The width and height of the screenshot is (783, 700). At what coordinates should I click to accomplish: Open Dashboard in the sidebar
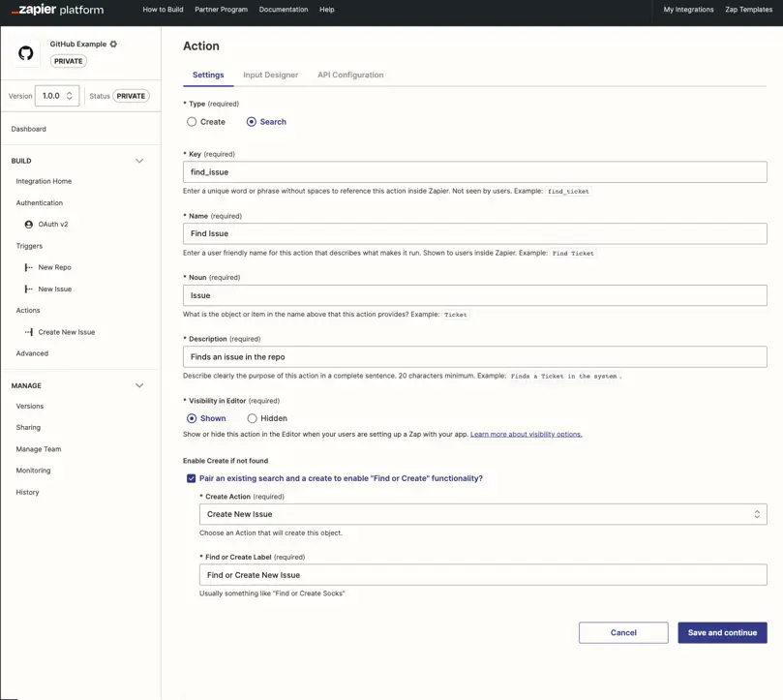(28, 129)
